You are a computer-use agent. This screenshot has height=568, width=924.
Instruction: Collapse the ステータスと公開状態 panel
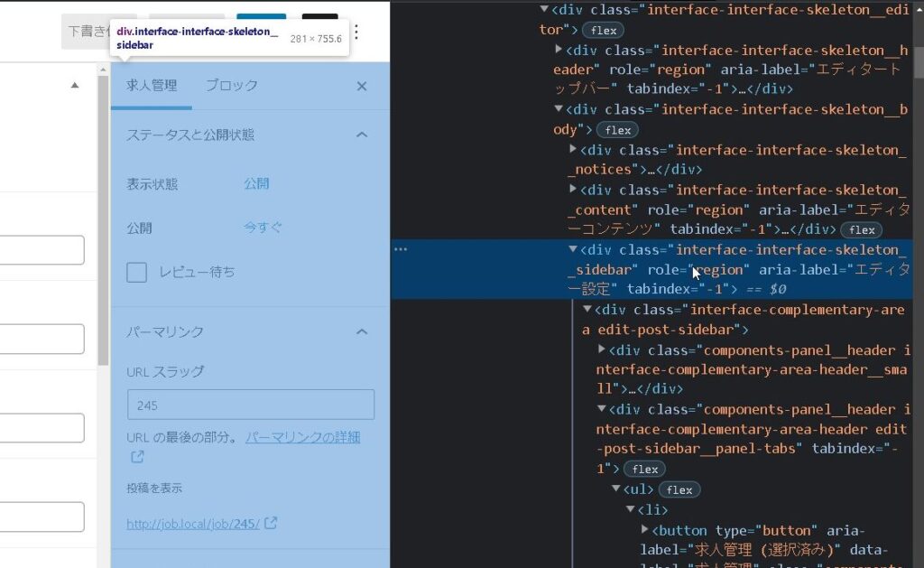point(362,135)
